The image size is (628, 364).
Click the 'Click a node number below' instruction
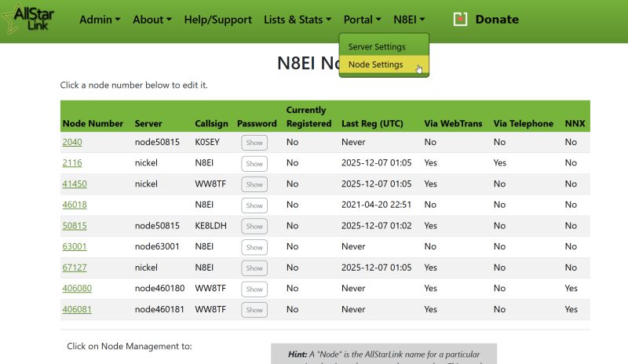tap(133, 85)
